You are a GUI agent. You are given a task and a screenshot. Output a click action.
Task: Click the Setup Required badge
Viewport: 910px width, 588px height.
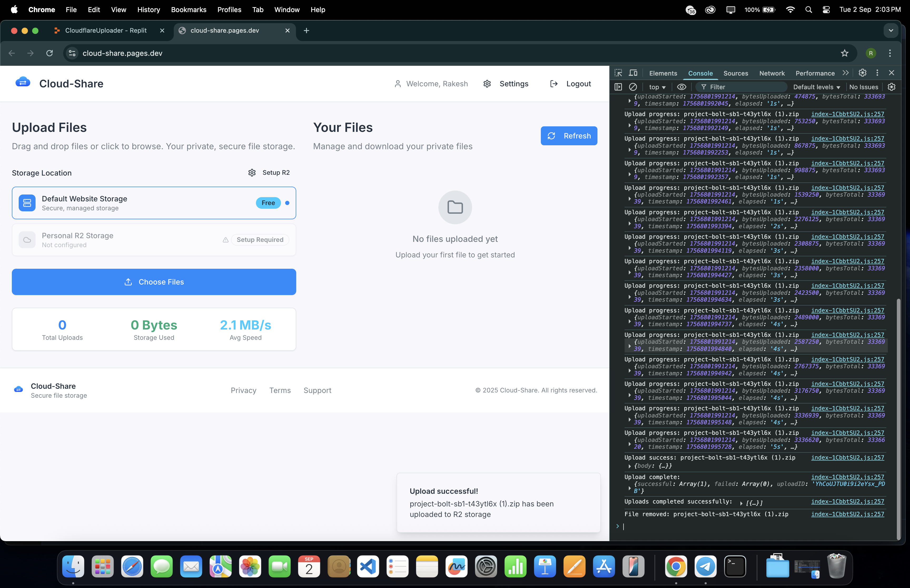(260, 240)
